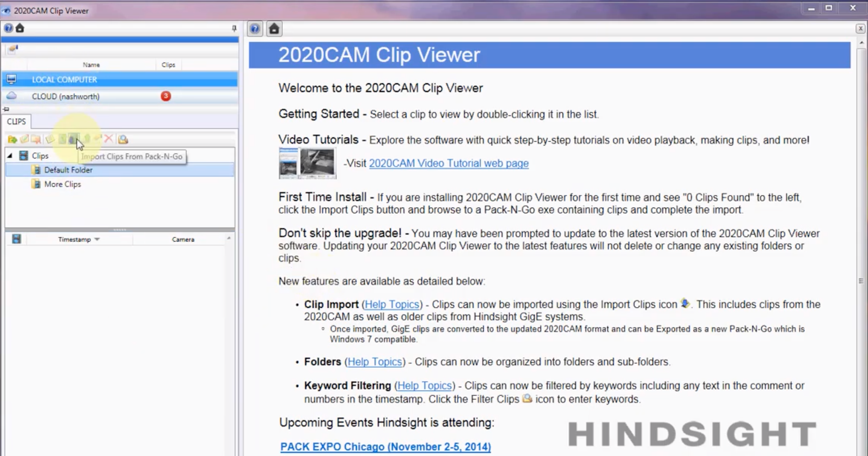Click scroll-up arrow of welcome page

(861, 43)
